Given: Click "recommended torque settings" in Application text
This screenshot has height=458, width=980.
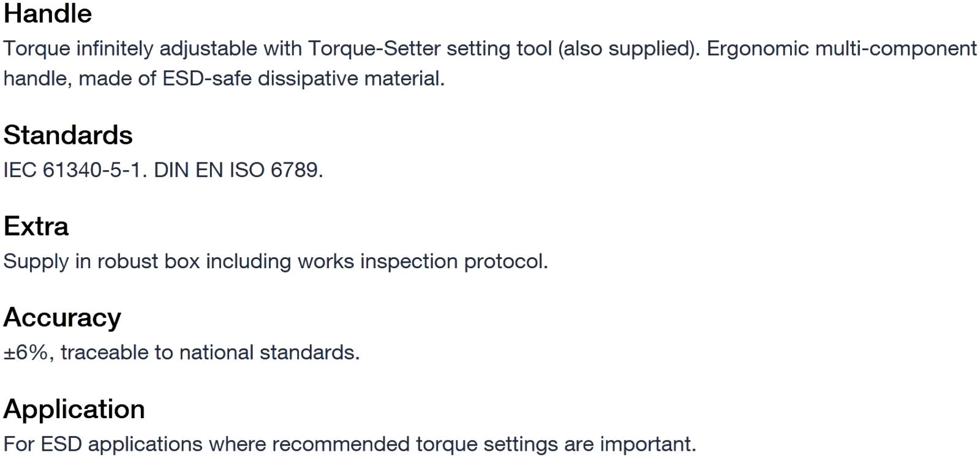Looking at the screenshot, I should pos(415,444).
